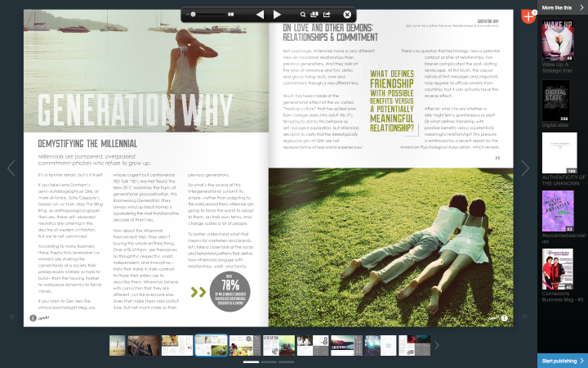Click the zoom slider handle

(x=193, y=14)
